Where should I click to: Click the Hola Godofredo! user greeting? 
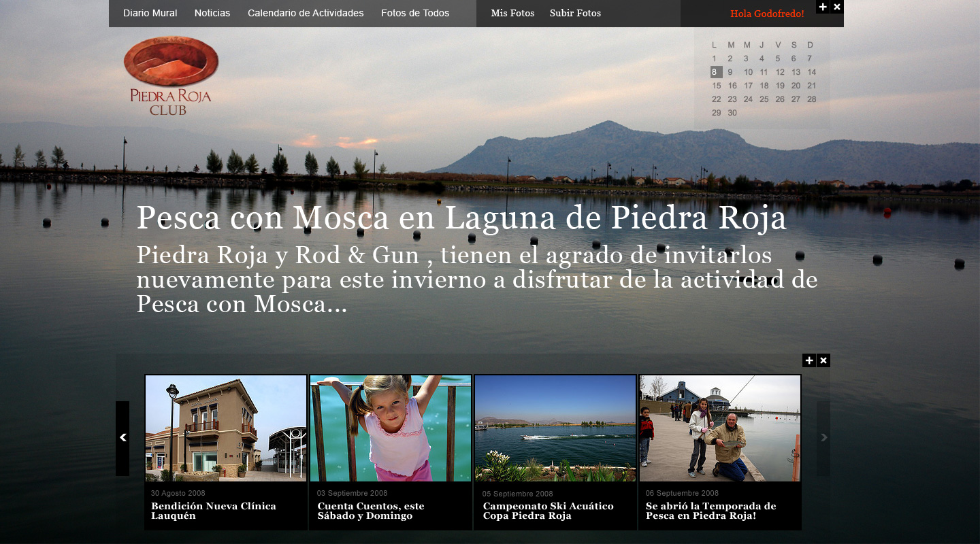[767, 14]
